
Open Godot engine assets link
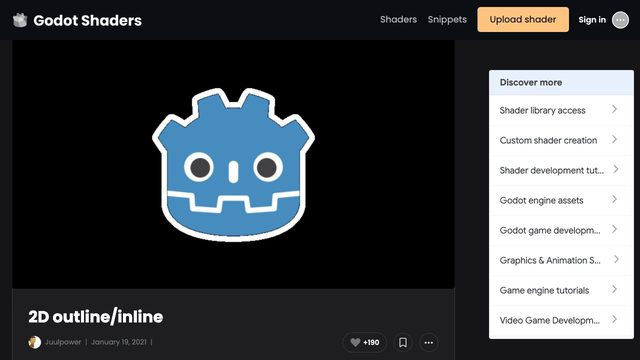(x=541, y=200)
